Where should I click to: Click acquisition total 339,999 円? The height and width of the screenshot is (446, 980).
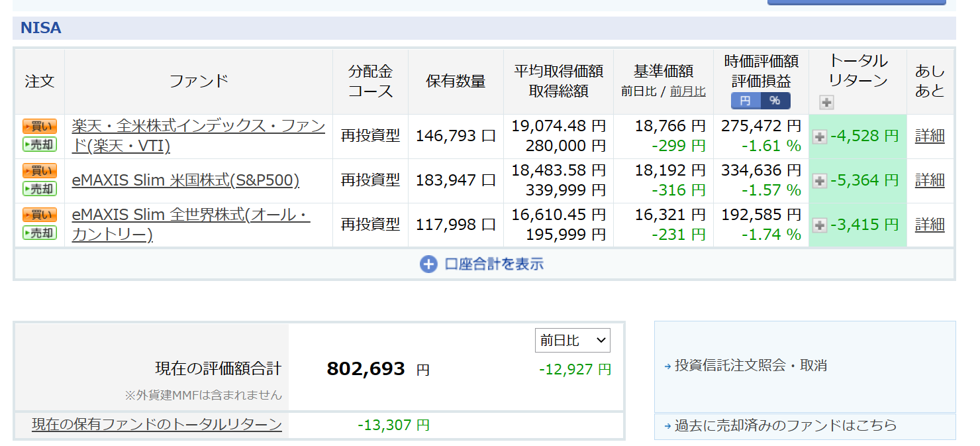coord(565,190)
